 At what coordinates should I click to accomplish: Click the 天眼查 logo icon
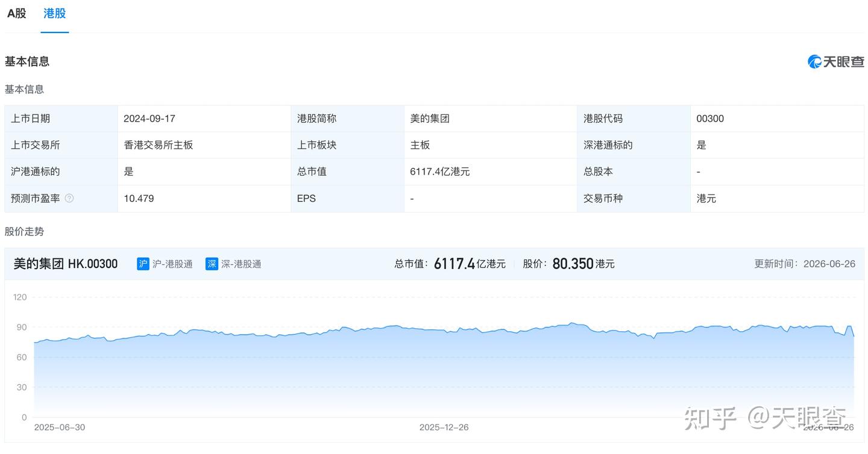(x=815, y=61)
